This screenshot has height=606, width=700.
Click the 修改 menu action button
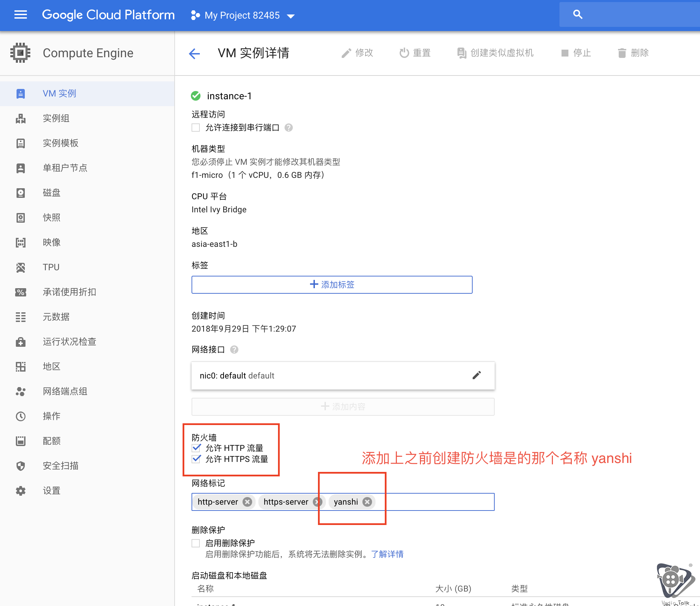pyautogui.click(x=357, y=53)
